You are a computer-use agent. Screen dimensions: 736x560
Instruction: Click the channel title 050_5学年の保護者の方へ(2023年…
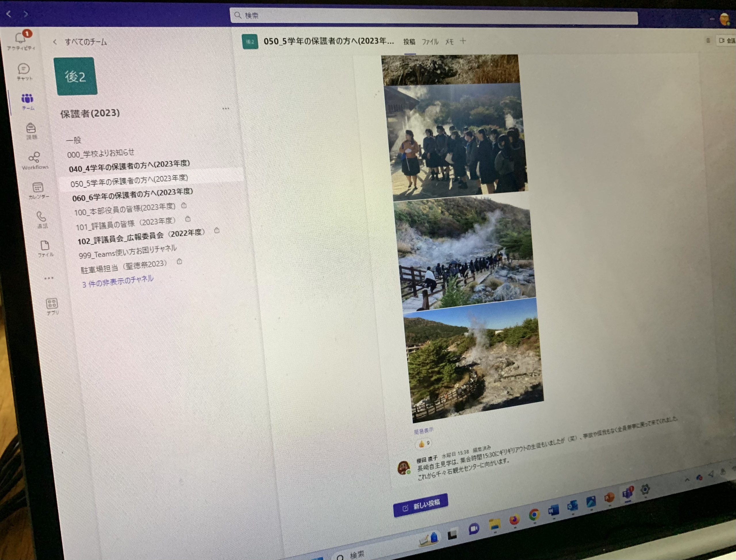pyautogui.click(x=329, y=41)
